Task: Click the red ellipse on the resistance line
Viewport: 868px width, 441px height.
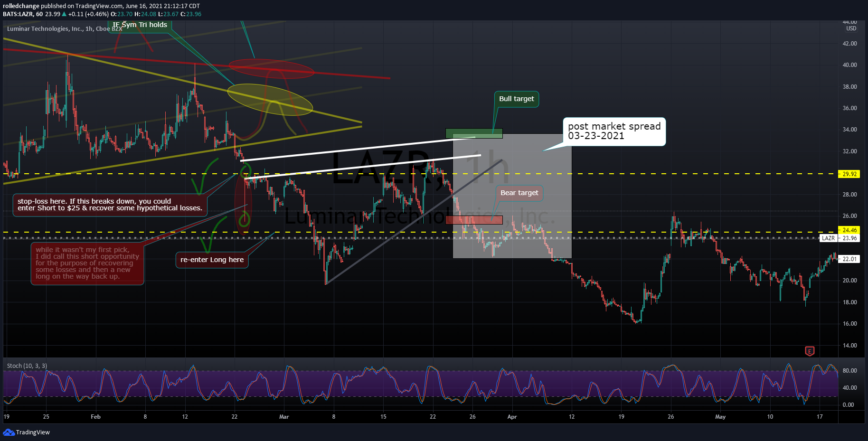Action: [x=271, y=68]
